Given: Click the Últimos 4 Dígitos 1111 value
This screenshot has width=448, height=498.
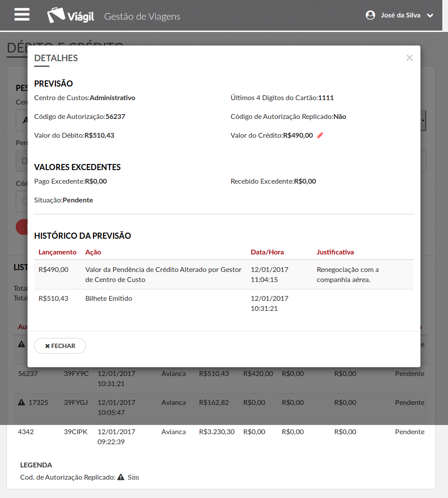Looking at the screenshot, I should (x=326, y=98).
